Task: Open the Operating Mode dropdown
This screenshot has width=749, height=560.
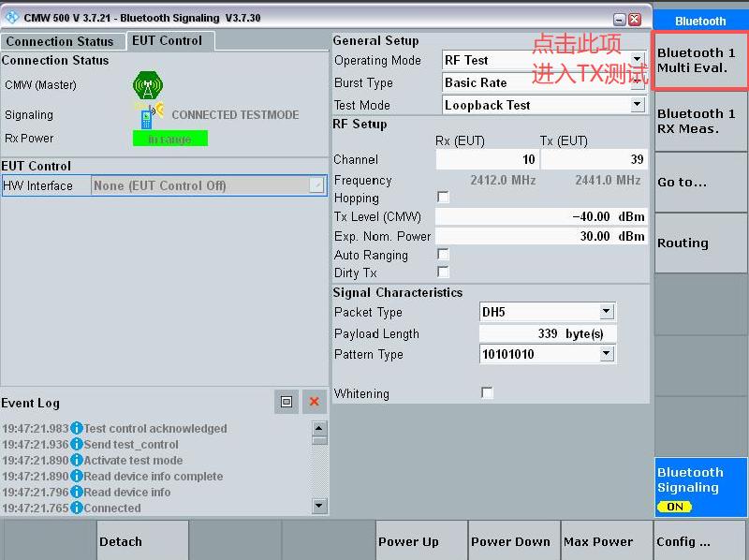Action: (x=638, y=59)
